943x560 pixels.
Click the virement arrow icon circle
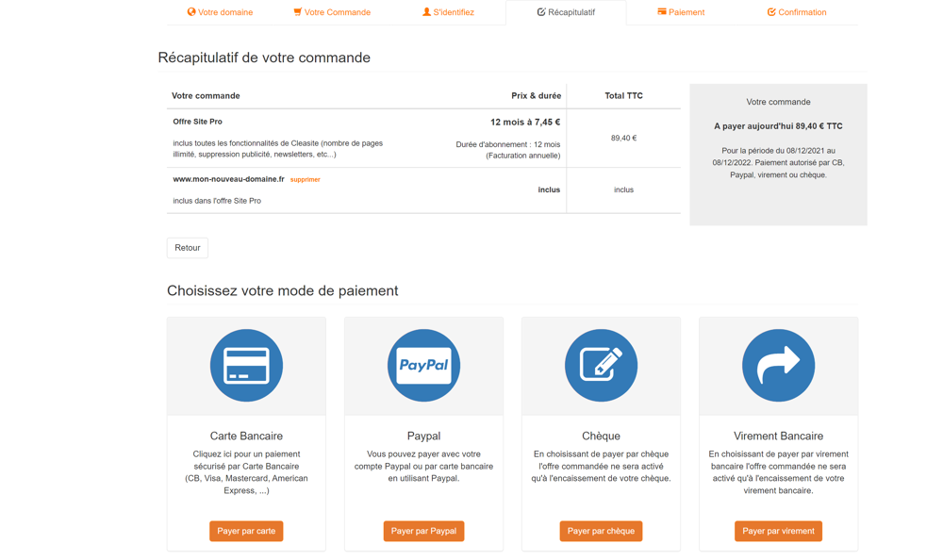(778, 365)
